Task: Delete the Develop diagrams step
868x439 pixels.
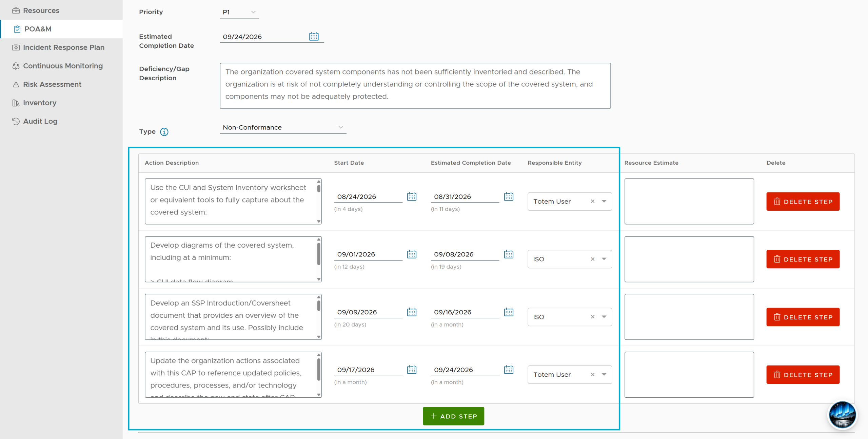Action: tap(803, 259)
